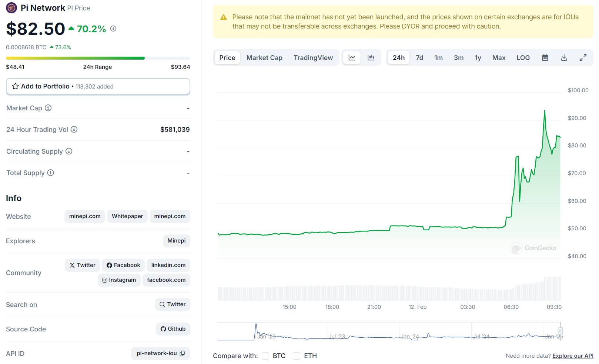This screenshot has width=599, height=364.
Task: Toggle LOG scale on chart
Action: pyautogui.click(x=523, y=58)
